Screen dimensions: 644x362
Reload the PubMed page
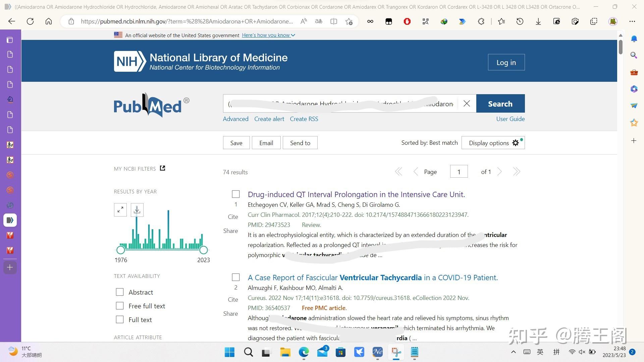tap(30, 21)
